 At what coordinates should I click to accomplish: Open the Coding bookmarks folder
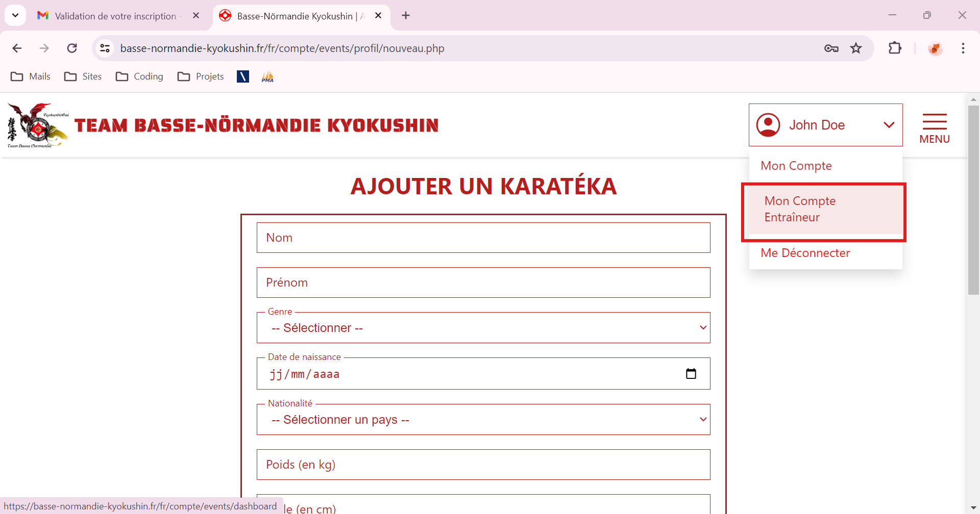coord(140,76)
